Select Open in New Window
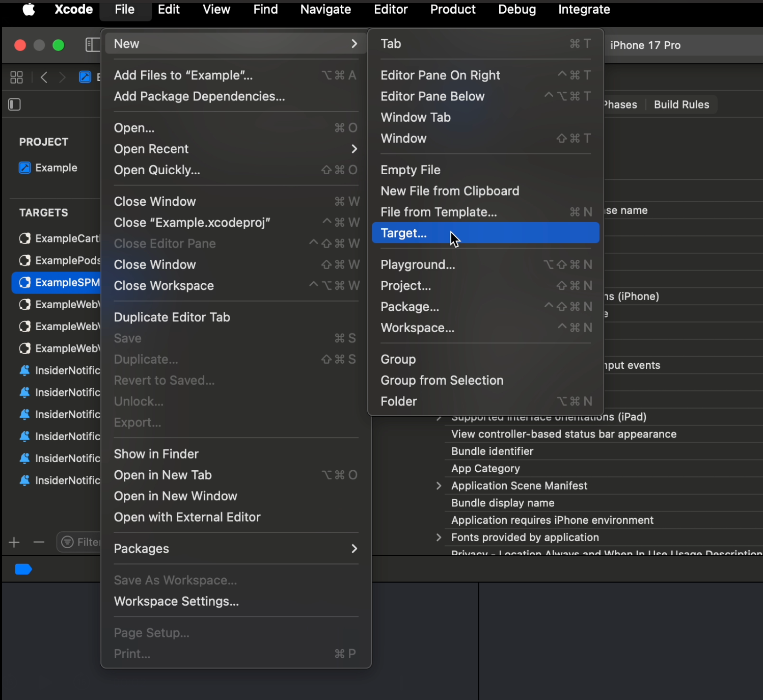This screenshot has width=763, height=700. coord(236,496)
